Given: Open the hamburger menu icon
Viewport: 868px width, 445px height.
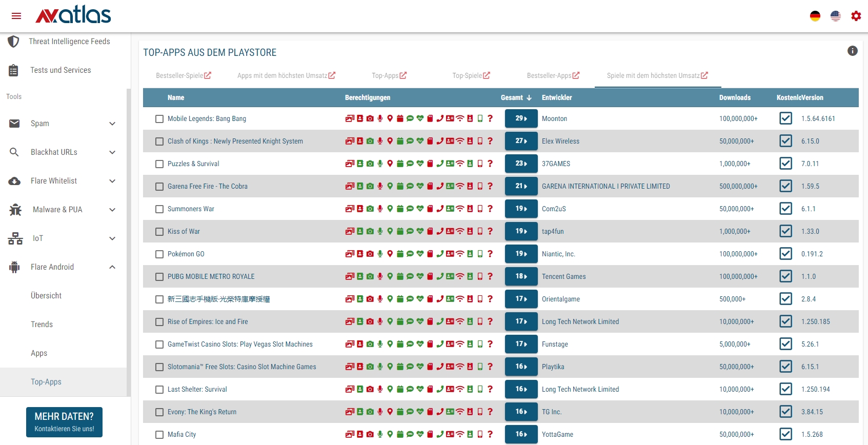Looking at the screenshot, I should coord(16,16).
